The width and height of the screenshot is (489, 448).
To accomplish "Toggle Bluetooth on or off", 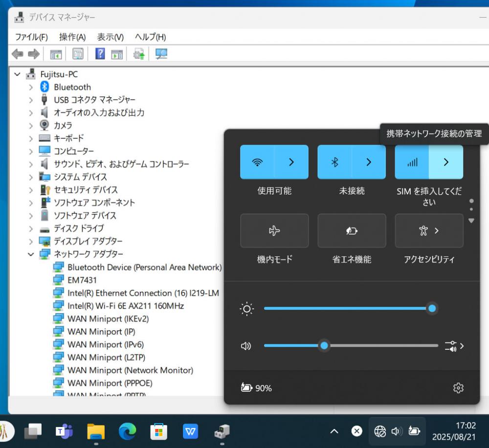I will pyautogui.click(x=334, y=162).
